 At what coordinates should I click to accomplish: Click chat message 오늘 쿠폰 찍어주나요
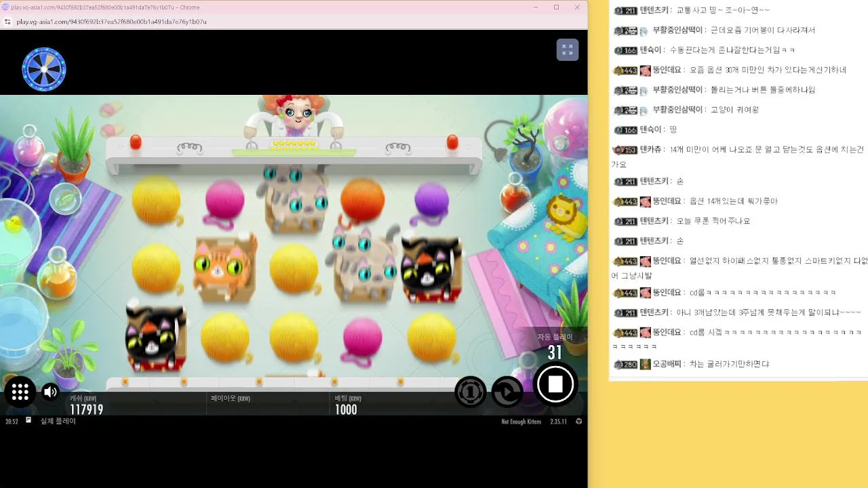[713, 221]
